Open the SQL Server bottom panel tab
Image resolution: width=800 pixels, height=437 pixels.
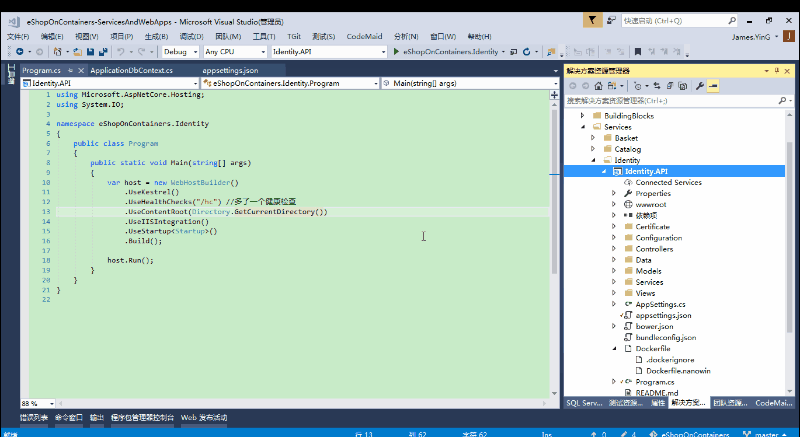pos(584,403)
